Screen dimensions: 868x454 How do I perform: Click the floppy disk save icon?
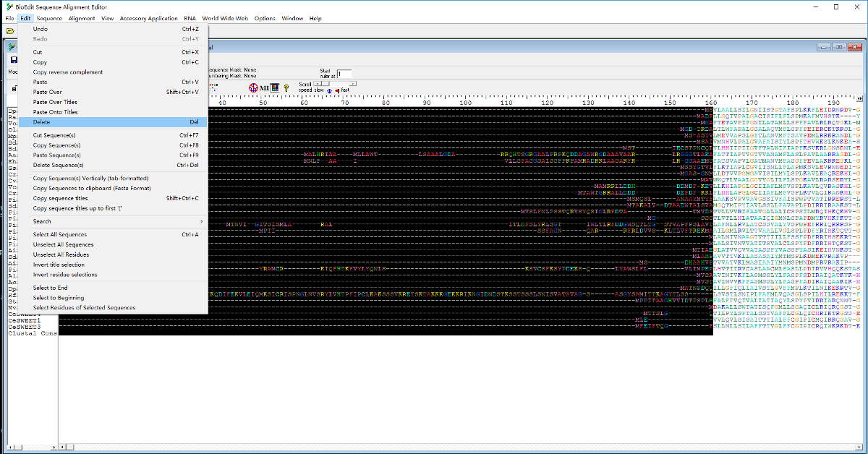click(x=14, y=59)
